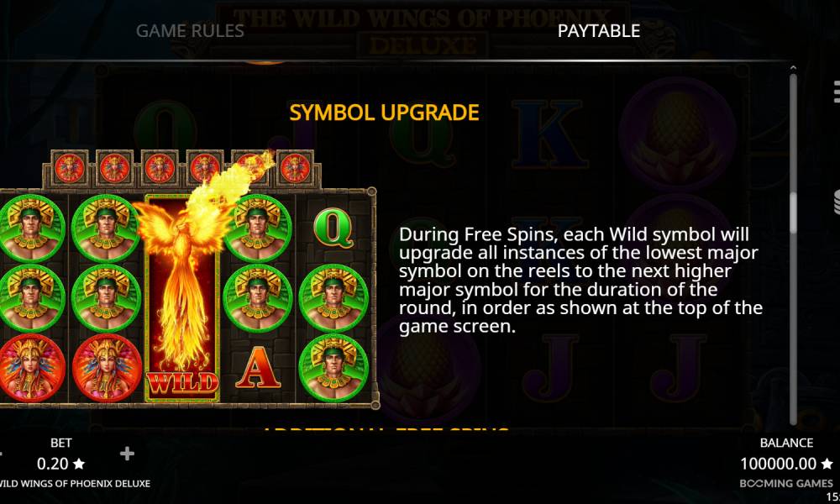Click the star icon next to the balance

[827, 464]
